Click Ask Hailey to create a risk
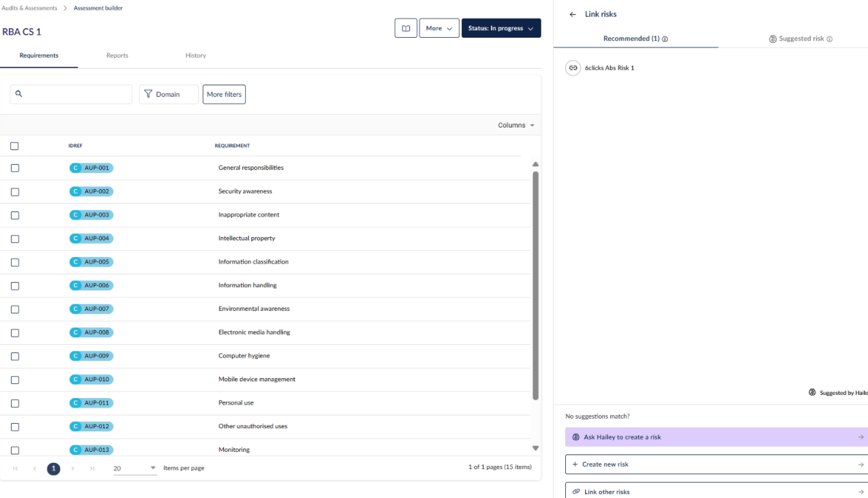The image size is (868, 498). pos(717,437)
